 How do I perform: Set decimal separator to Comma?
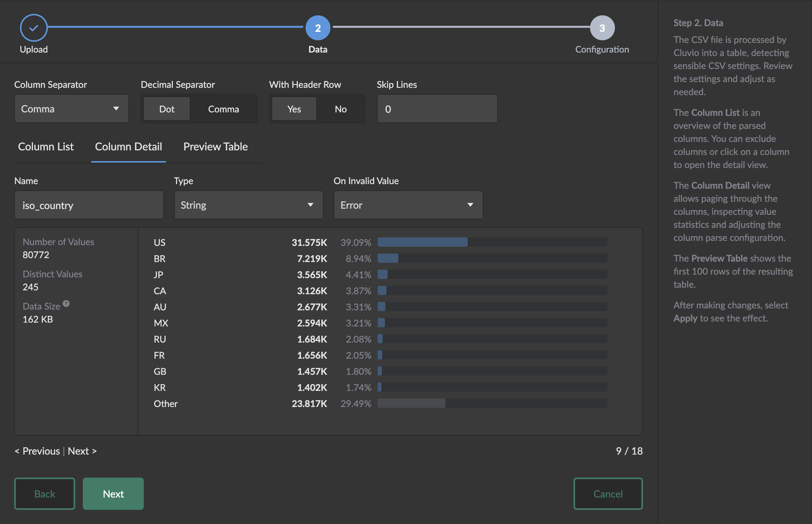pos(223,109)
